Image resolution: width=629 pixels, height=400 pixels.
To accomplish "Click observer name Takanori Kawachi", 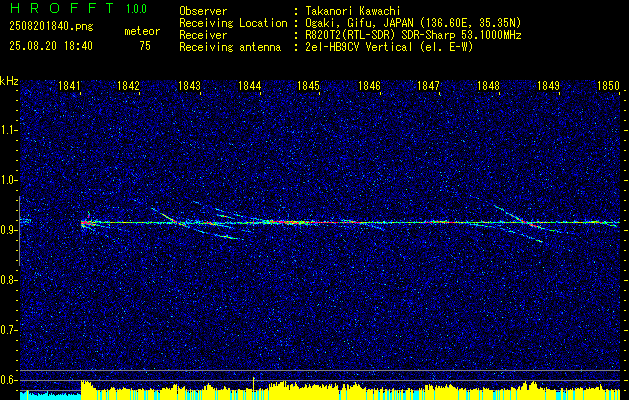I will 351,11.
